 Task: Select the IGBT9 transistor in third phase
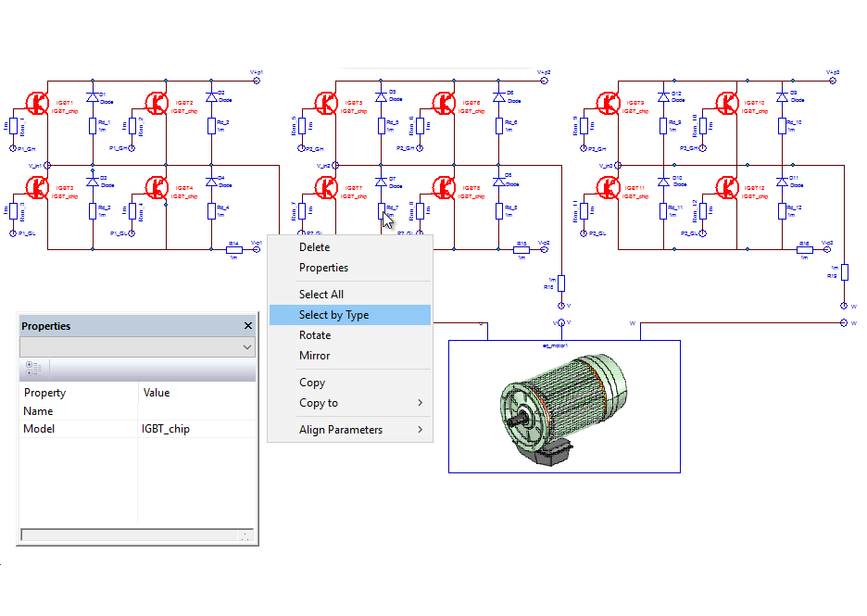[x=608, y=103]
